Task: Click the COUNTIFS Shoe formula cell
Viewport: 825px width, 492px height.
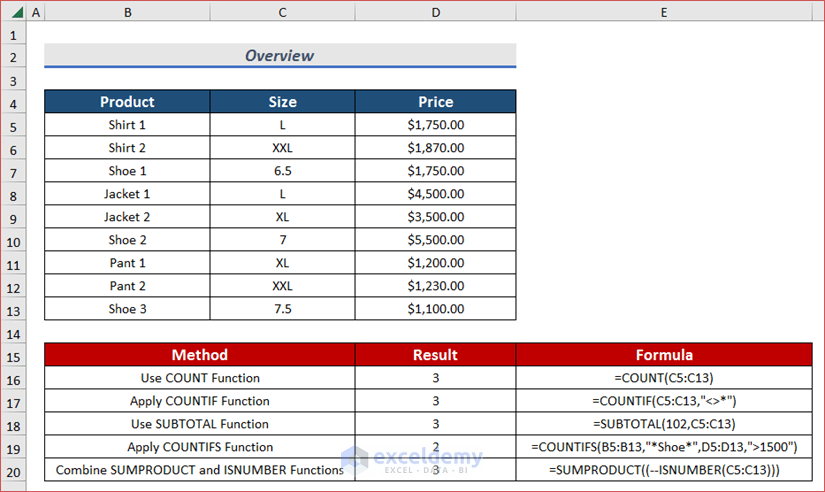Action: (664, 447)
